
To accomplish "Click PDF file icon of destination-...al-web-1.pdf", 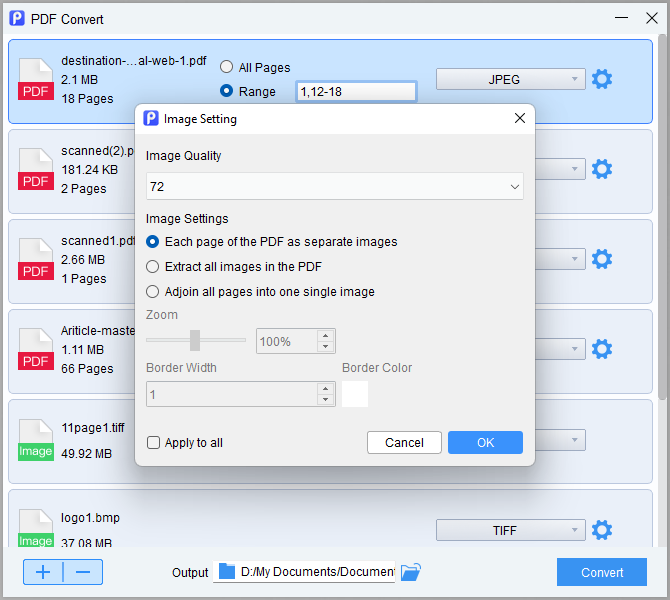I will (x=36, y=79).
